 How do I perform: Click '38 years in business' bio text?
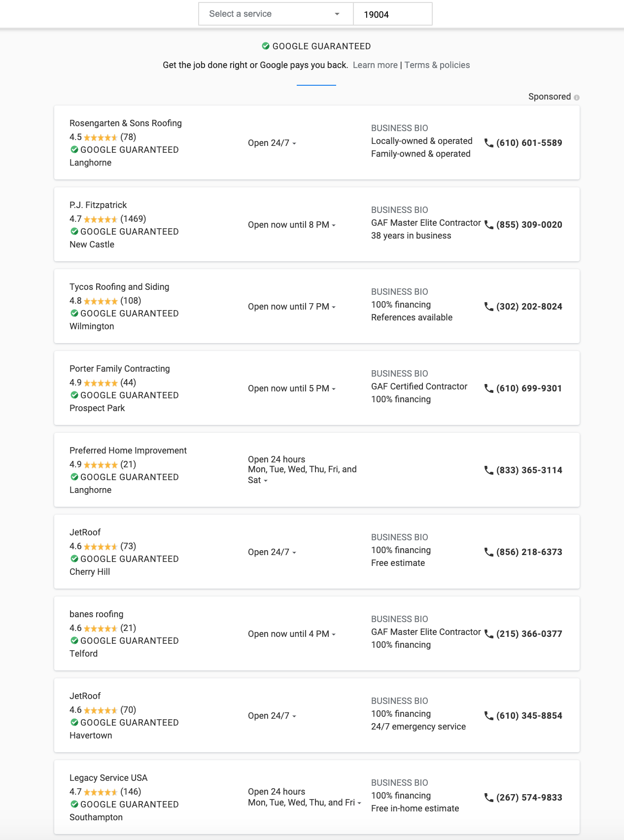pyautogui.click(x=411, y=236)
